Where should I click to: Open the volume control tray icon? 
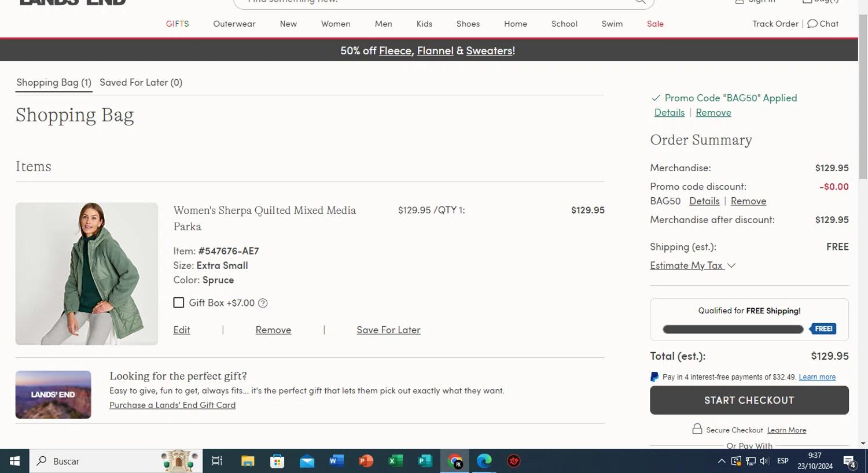pos(765,461)
